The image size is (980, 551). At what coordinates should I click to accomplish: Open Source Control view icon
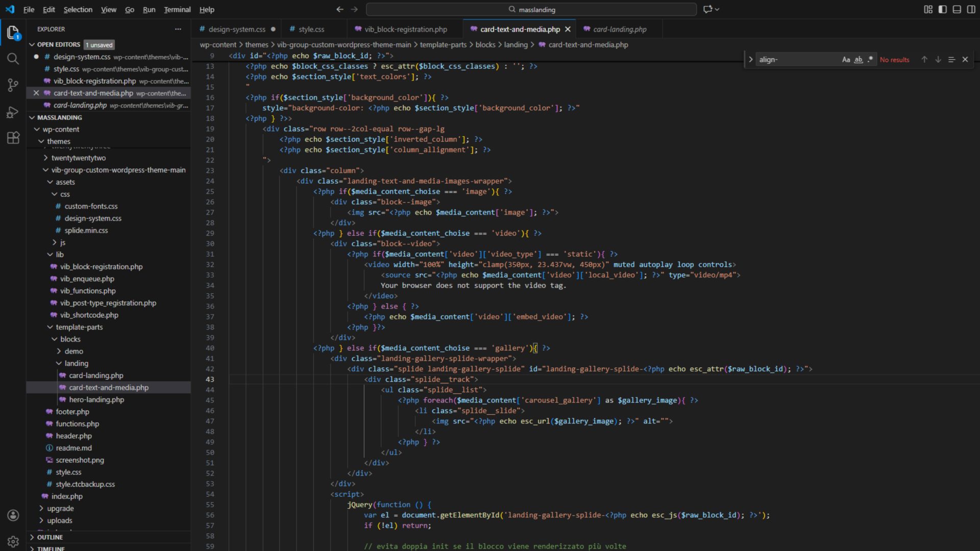pos(13,85)
